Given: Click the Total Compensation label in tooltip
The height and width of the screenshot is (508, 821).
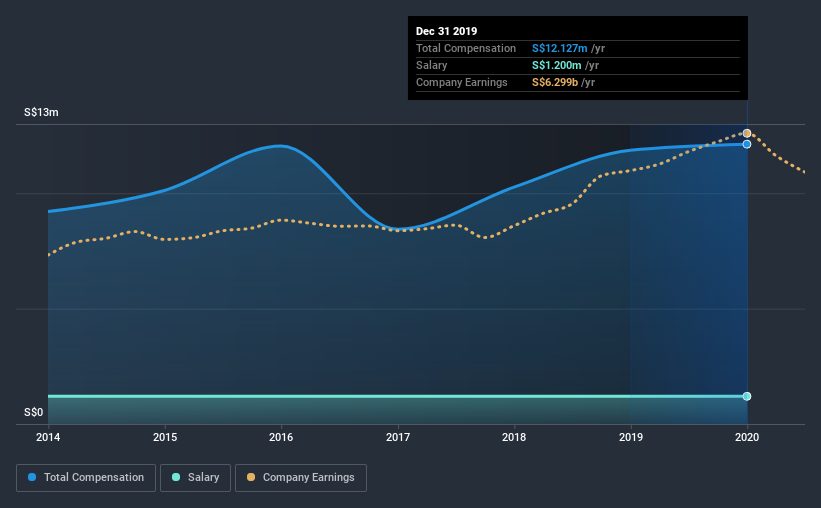Looking at the screenshot, I should (x=466, y=49).
